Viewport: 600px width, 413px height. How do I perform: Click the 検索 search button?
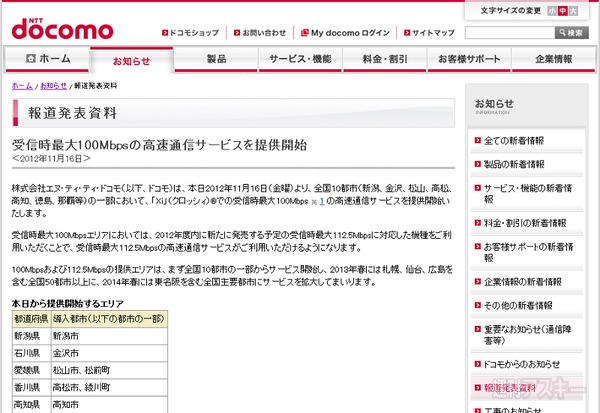coord(572,33)
